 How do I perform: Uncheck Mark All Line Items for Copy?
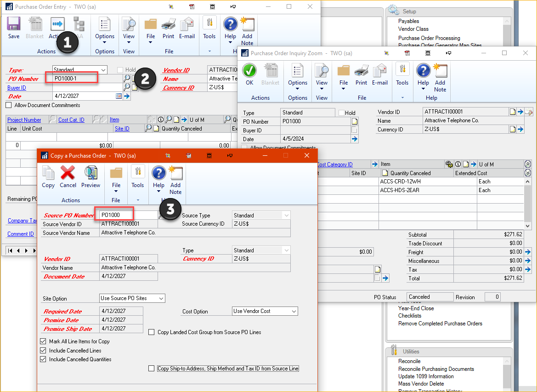(x=43, y=341)
